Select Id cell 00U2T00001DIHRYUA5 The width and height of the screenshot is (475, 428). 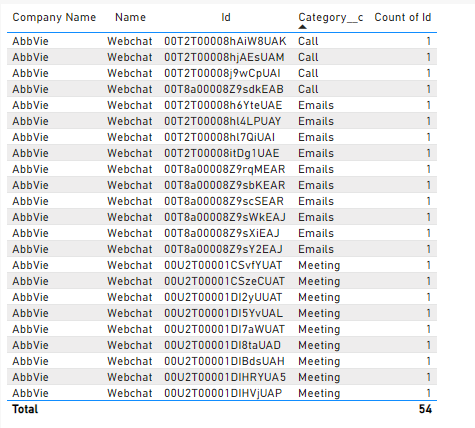[x=225, y=377]
